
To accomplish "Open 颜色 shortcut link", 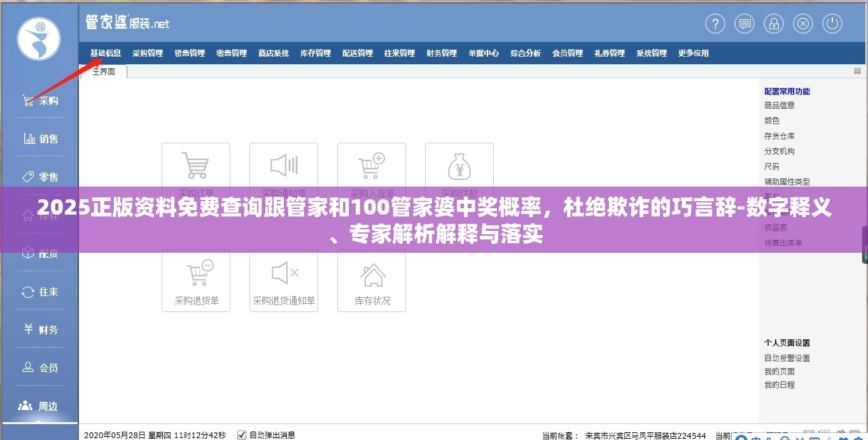I will coord(772,120).
